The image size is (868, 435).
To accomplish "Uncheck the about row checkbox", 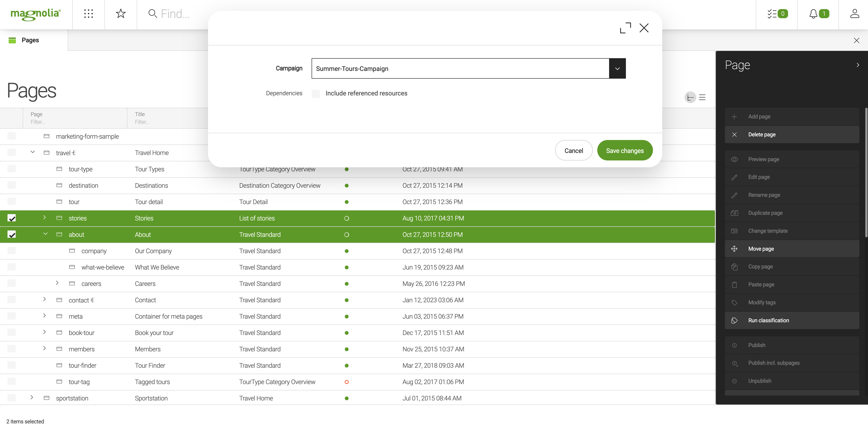I will pos(11,234).
